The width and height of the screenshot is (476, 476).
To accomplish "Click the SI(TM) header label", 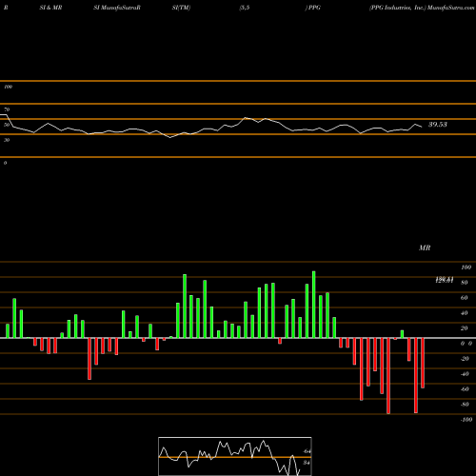I will coord(181,8).
